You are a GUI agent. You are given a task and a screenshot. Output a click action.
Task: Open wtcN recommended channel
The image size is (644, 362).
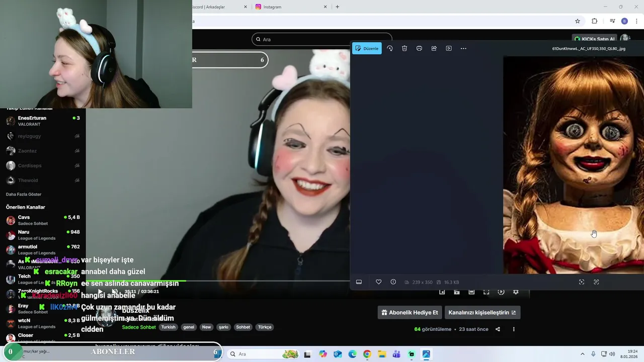tap(43, 323)
